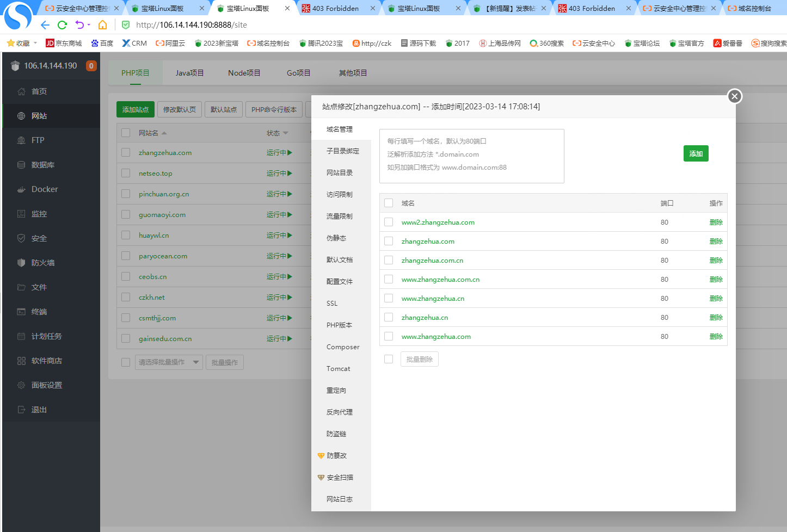Check the box for zhangzehua.com.cn domain
This screenshot has width=787, height=532.
click(389, 260)
